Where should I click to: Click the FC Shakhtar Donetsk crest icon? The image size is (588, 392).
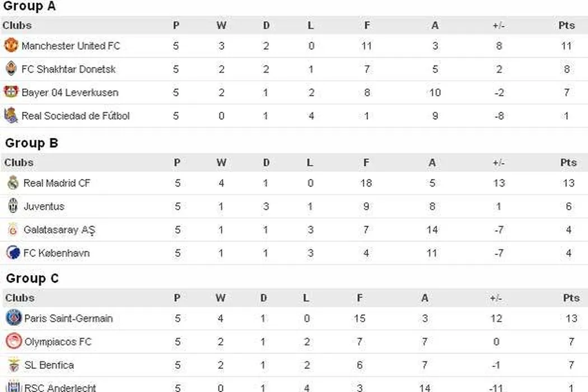coord(11,69)
